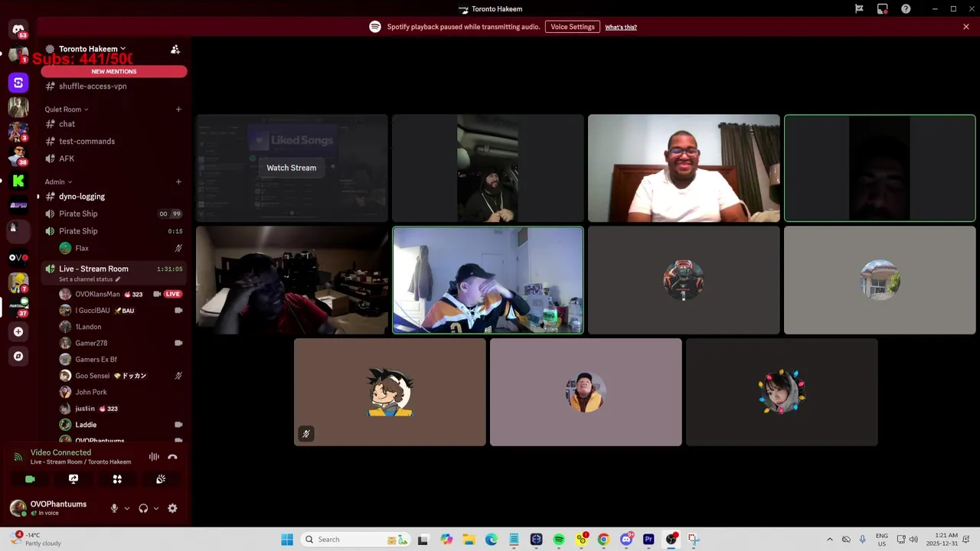Create channel in Admin category
Viewport: 980px width, 551px height.
pyautogui.click(x=178, y=182)
